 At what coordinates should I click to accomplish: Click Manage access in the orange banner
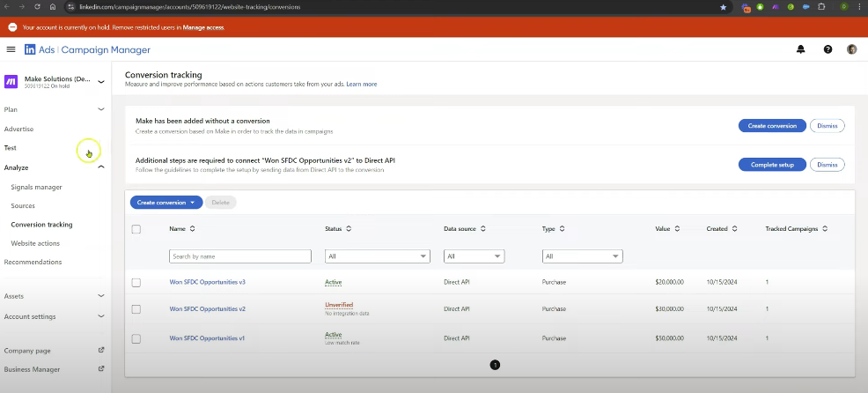pyautogui.click(x=203, y=27)
